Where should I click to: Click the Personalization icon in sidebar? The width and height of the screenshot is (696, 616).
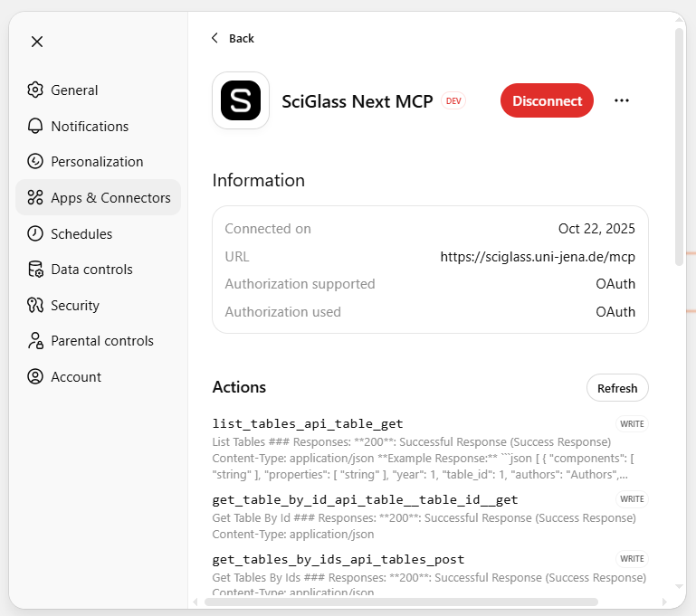35,162
